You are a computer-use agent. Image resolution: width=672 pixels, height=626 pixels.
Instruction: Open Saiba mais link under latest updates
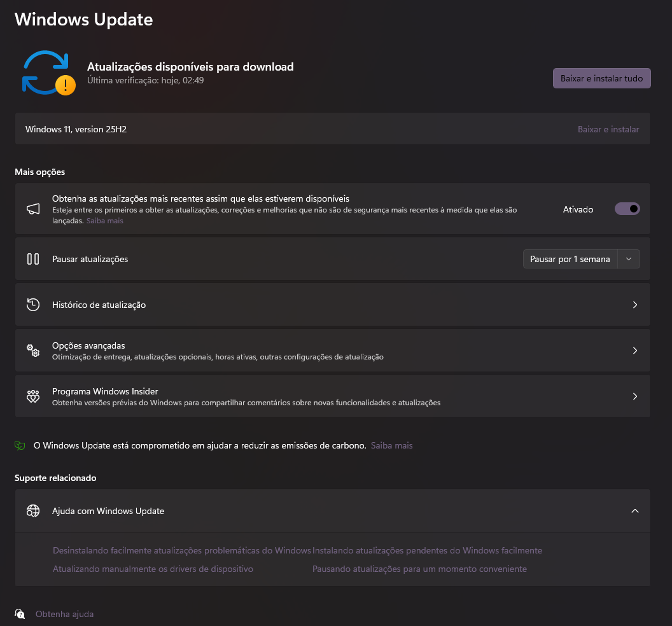[x=104, y=221]
